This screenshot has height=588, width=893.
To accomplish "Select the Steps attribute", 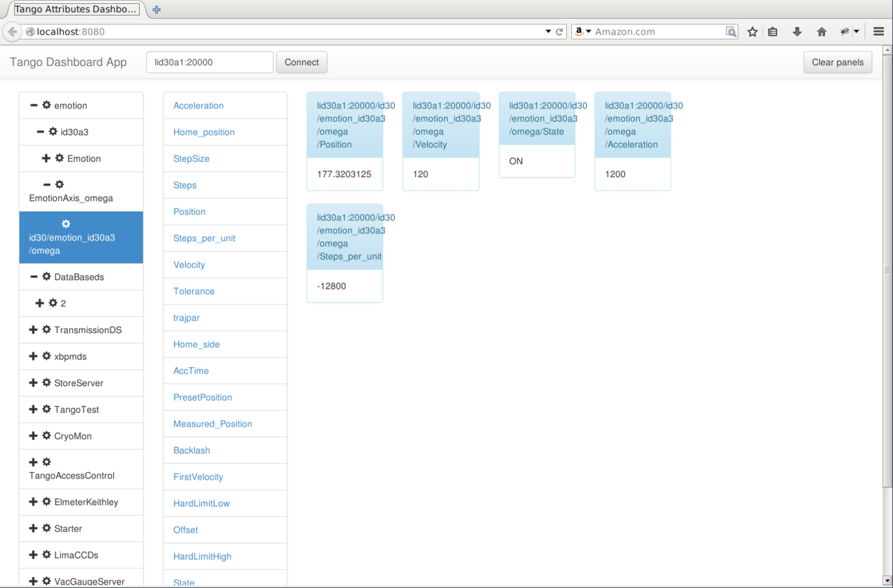I will tap(225, 185).
